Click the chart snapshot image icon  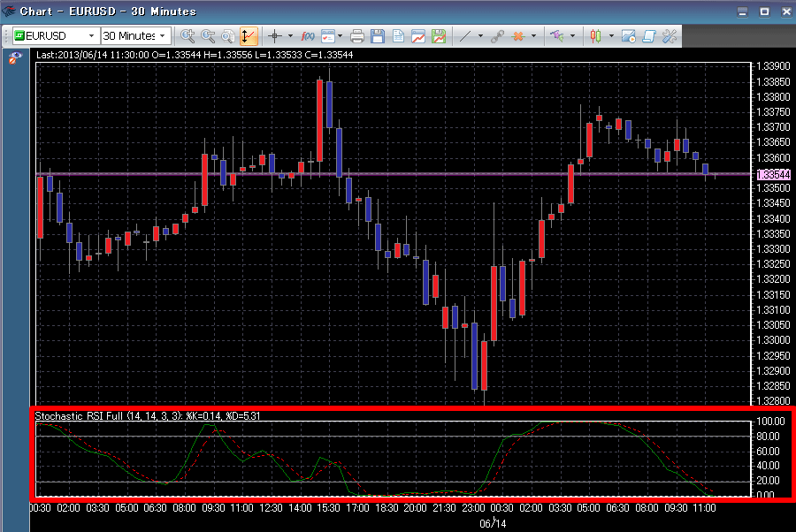tap(628, 36)
